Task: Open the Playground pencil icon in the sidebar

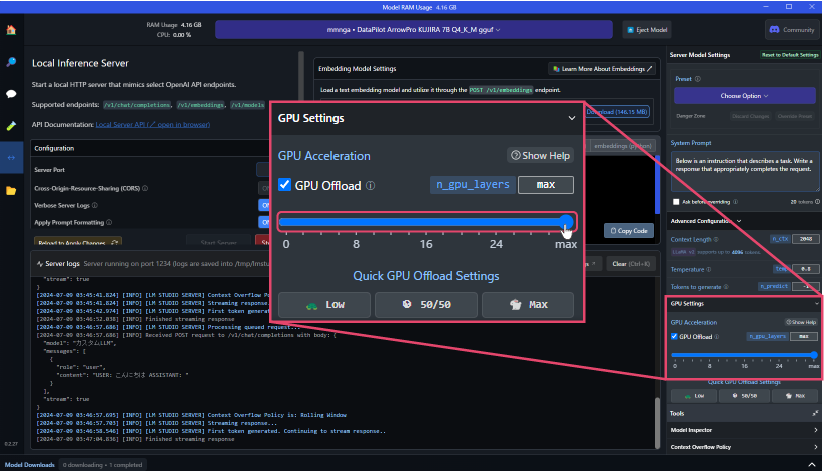Action: point(11,126)
